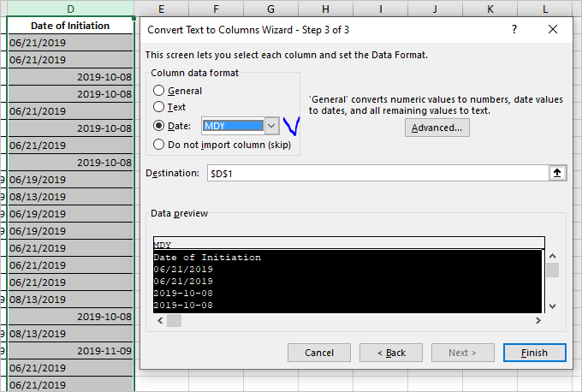Click the Destination input field $D$1

[377, 174]
